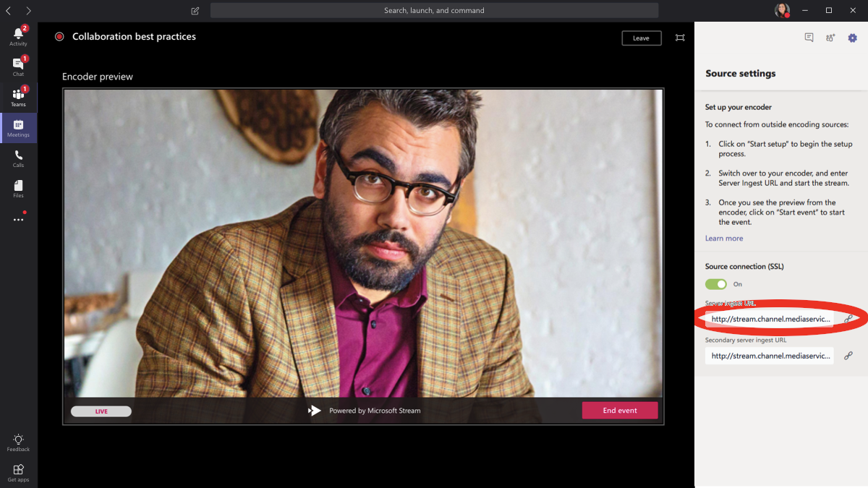Viewport: 868px width, 488px height.
Task: End the event
Action: point(620,410)
